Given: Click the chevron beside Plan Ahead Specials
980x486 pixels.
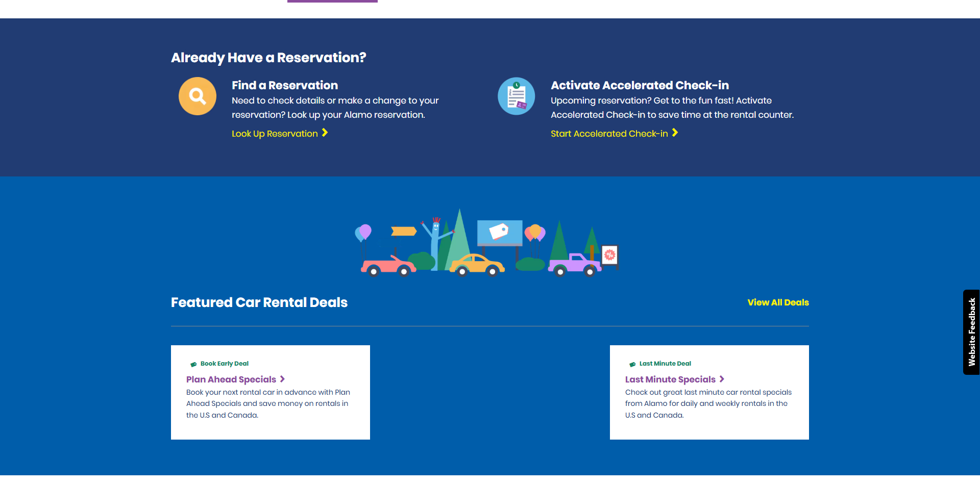Looking at the screenshot, I should point(282,379).
